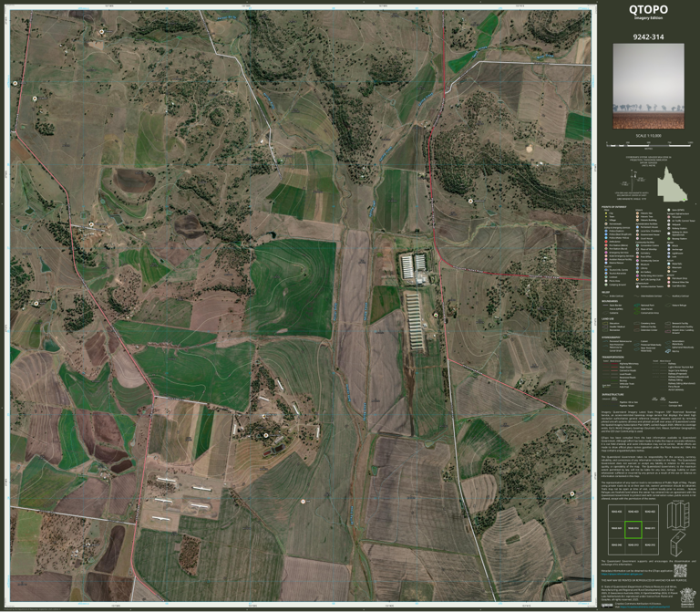
Task: Select the map sheet number 9242-314
Action: click(648, 37)
